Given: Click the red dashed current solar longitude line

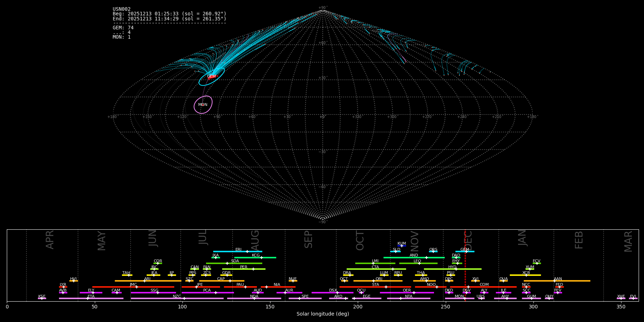Looking at the screenshot, I should pos(465,265).
